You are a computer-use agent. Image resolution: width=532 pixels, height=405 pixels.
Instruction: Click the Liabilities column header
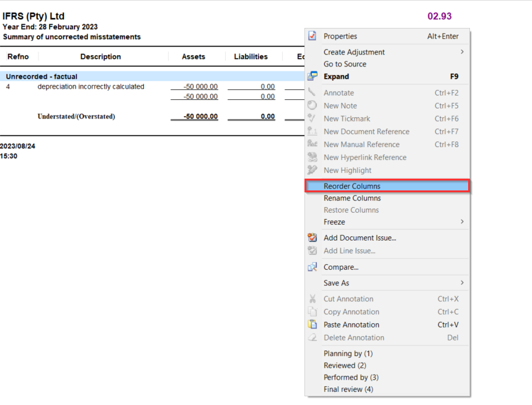(x=250, y=57)
